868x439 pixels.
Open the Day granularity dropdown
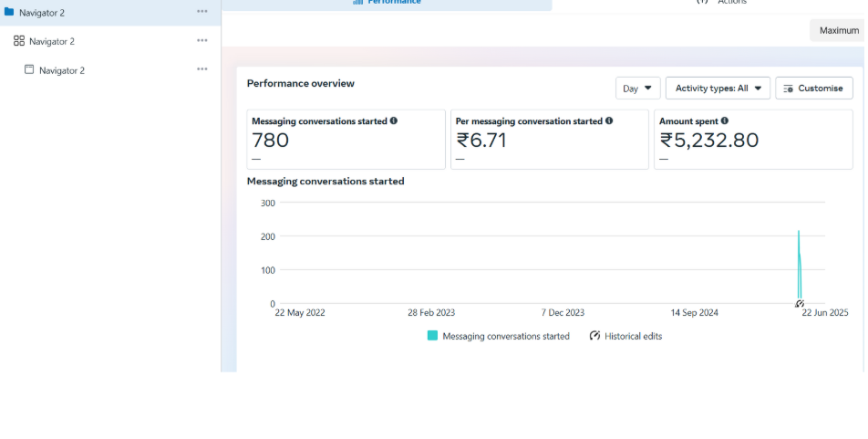click(x=637, y=89)
